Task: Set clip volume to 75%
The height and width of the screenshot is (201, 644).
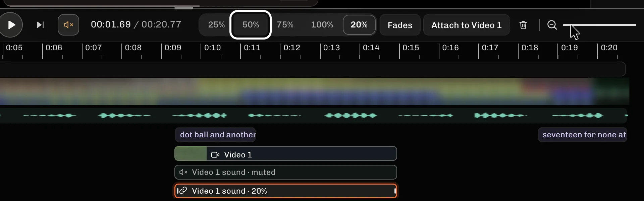Action: coord(285,25)
